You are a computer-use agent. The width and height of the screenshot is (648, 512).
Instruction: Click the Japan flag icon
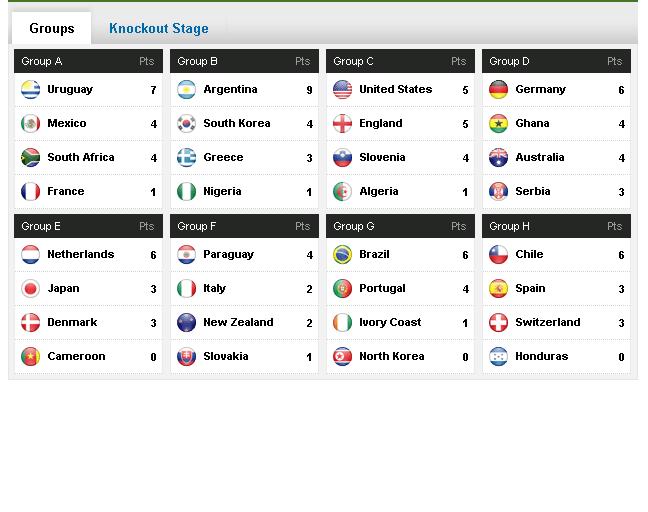click(x=31, y=288)
